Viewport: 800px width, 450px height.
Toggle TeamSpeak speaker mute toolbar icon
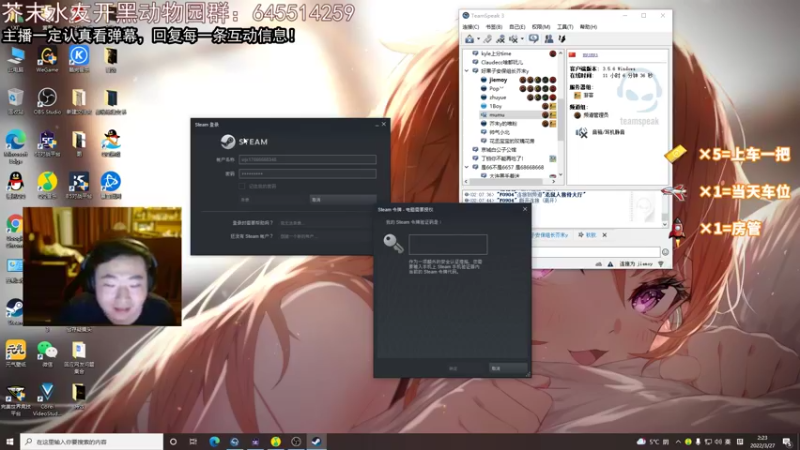tap(513, 39)
